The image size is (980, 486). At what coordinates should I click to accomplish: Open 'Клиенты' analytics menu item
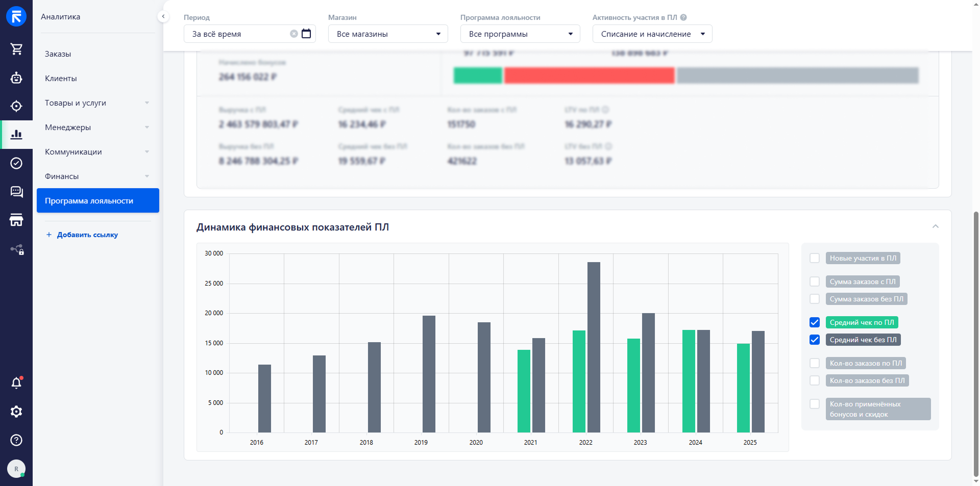tap(97, 79)
